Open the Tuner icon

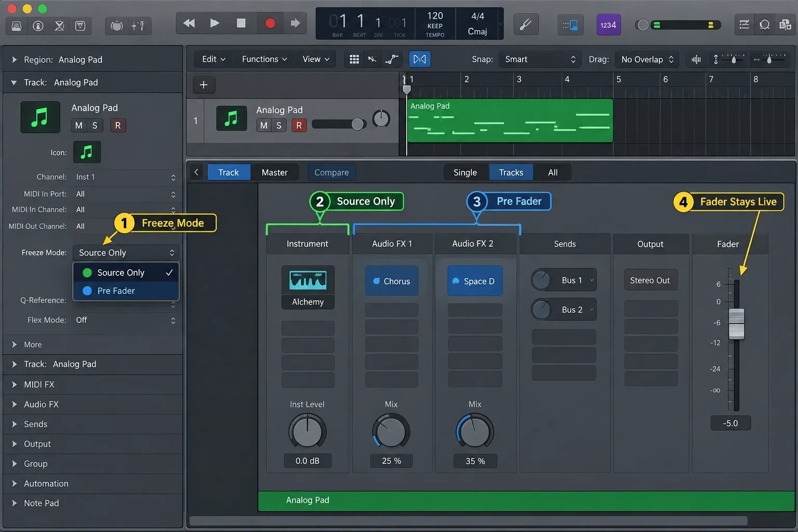(x=525, y=25)
